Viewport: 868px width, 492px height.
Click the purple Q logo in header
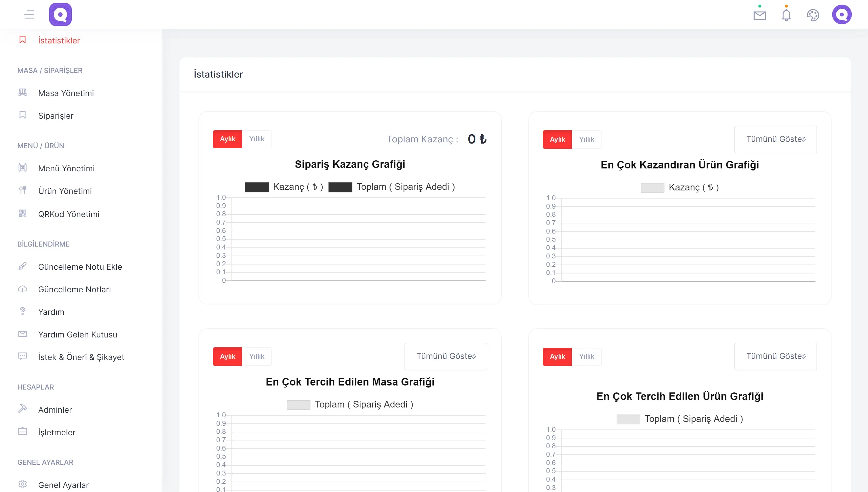click(x=60, y=14)
